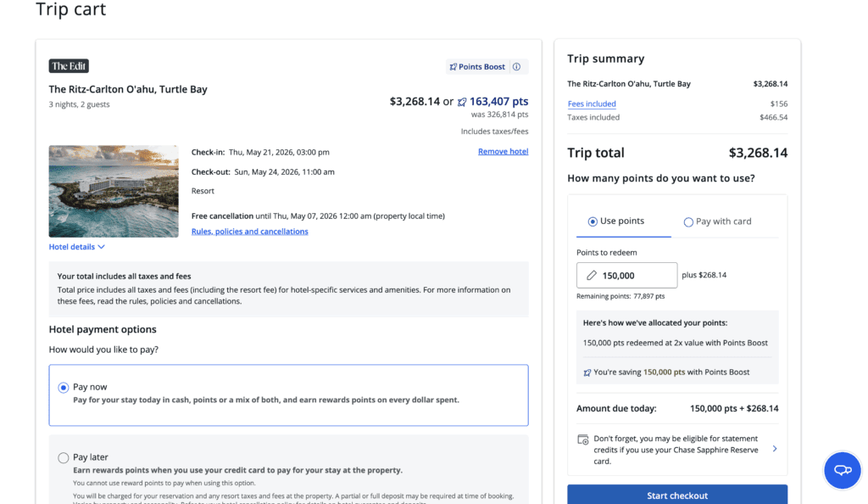Open the chat support bubble icon
The image size is (868, 504).
(842, 470)
